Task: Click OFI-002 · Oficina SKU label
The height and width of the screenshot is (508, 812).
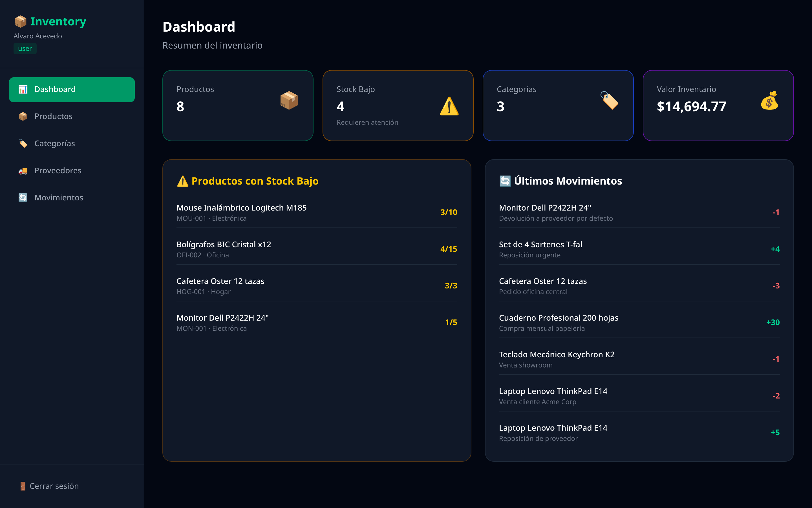Action: 203,255
